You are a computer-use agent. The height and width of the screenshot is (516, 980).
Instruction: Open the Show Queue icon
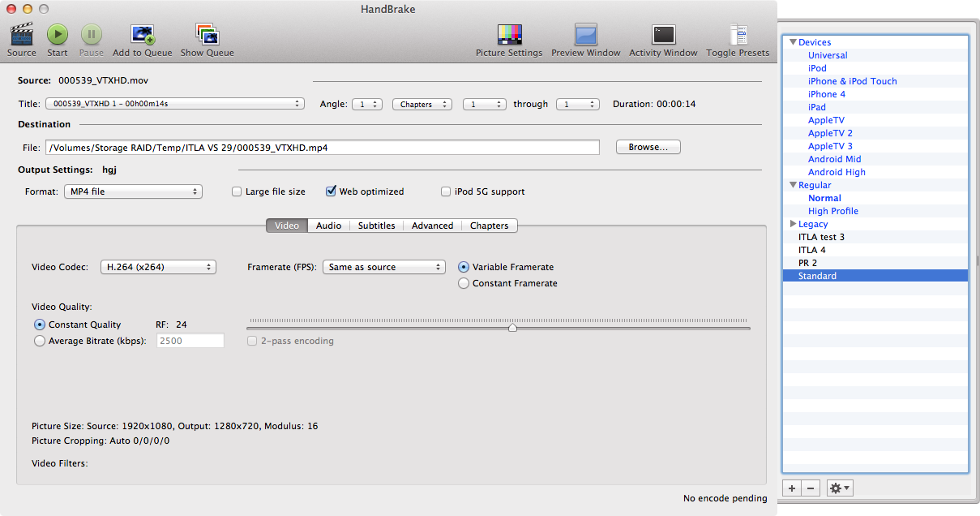tap(208, 34)
